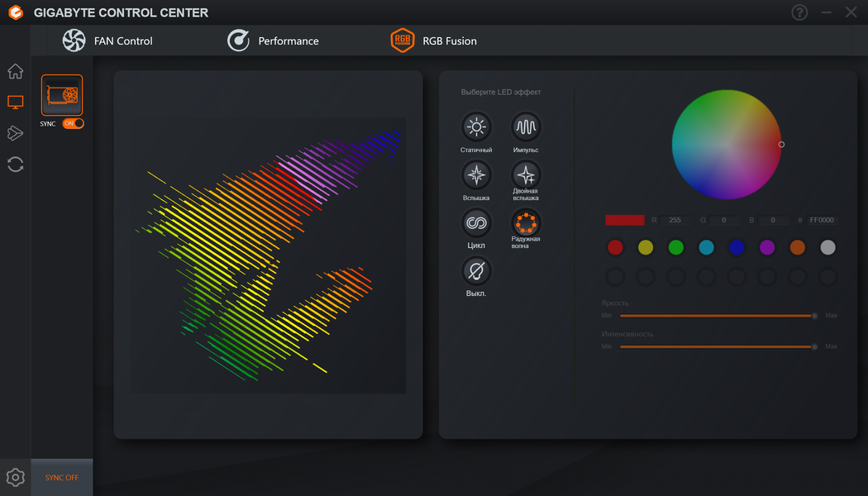Pick the white preset color swatch

pyautogui.click(x=827, y=247)
